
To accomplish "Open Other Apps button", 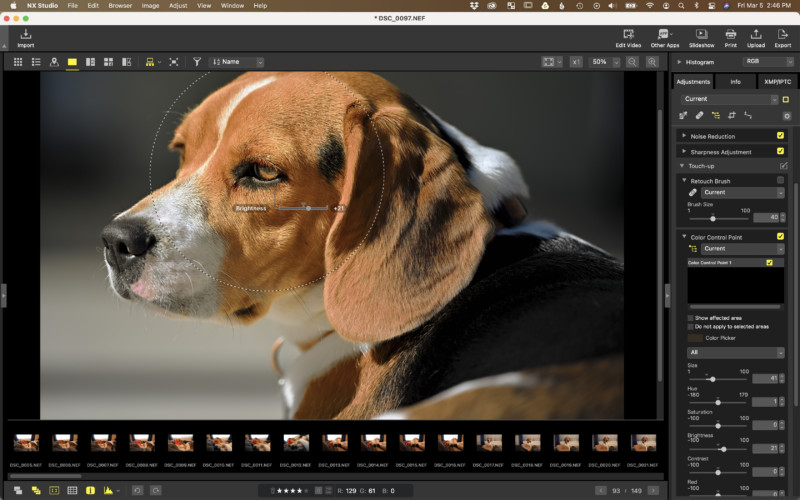I will click(665, 38).
